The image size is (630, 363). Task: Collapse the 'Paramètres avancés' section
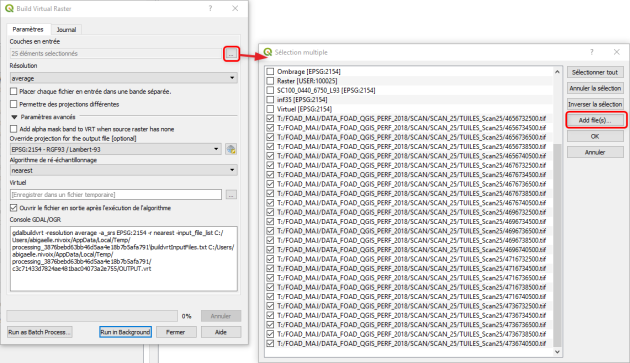pos(14,117)
